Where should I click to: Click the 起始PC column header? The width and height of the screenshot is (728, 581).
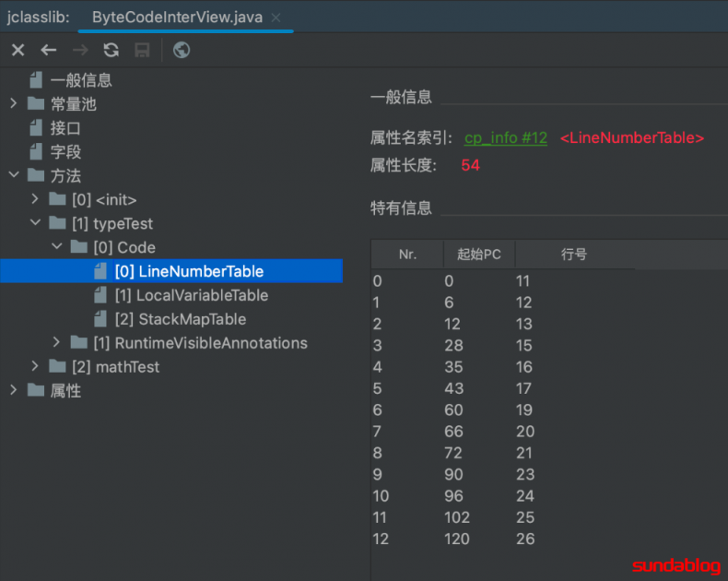tap(479, 255)
